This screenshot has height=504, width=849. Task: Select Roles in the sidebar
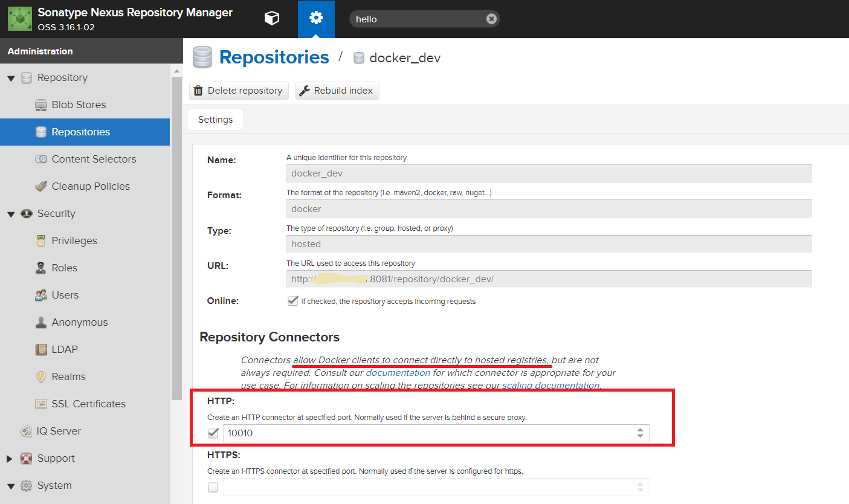pyautogui.click(x=65, y=268)
